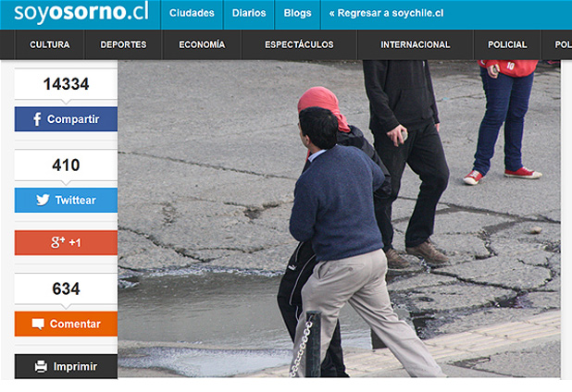Select the Internacional category

pos(416,44)
